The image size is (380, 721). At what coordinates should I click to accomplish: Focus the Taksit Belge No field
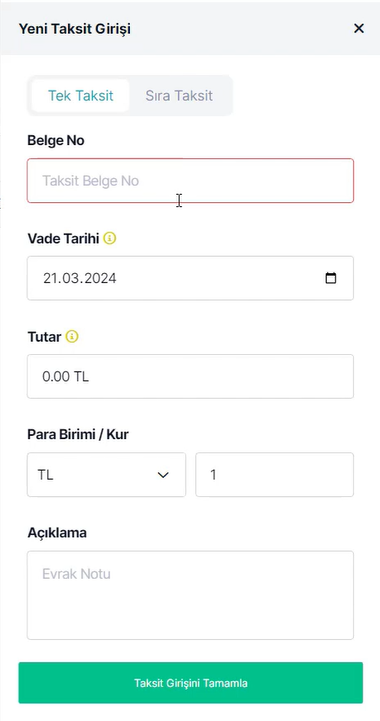[x=190, y=181]
